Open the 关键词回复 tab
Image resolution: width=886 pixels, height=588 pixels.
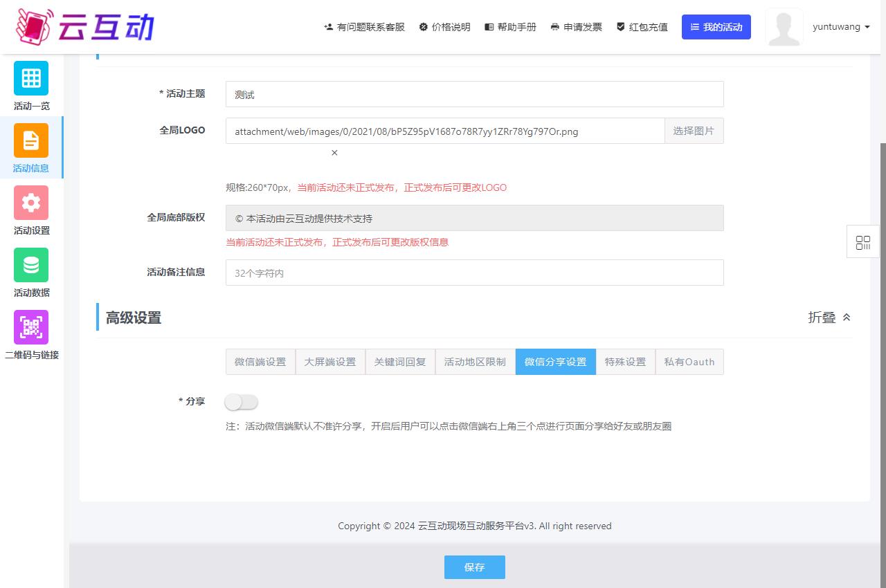(400, 362)
